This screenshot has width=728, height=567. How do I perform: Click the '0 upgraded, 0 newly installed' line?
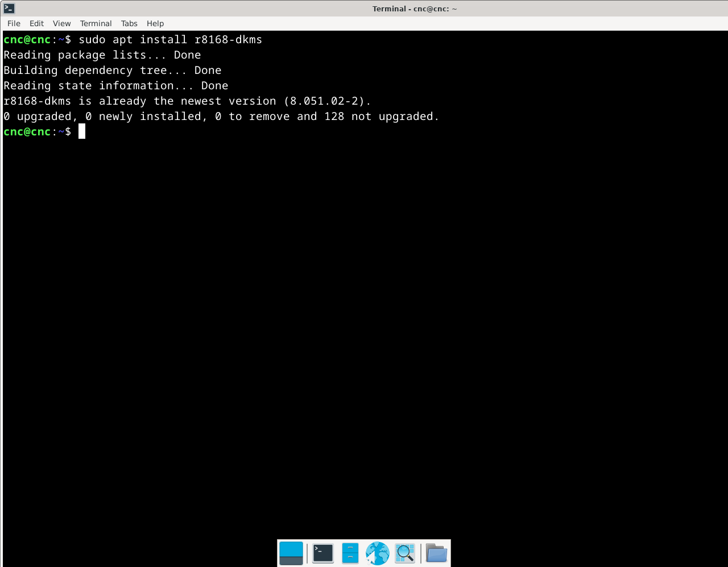tap(221, 117)
